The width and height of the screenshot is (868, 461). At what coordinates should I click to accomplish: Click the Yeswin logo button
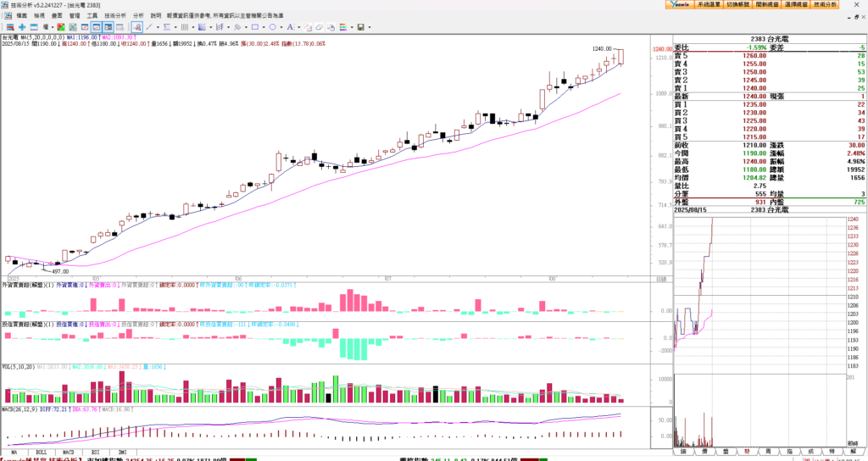(x=680, y=4)
